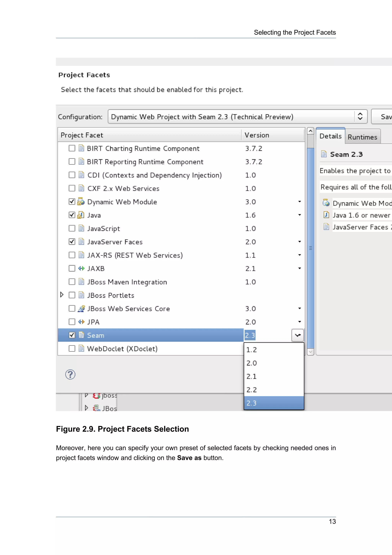Uncheck the Seam facet checkbox

(x=72, y=335)
